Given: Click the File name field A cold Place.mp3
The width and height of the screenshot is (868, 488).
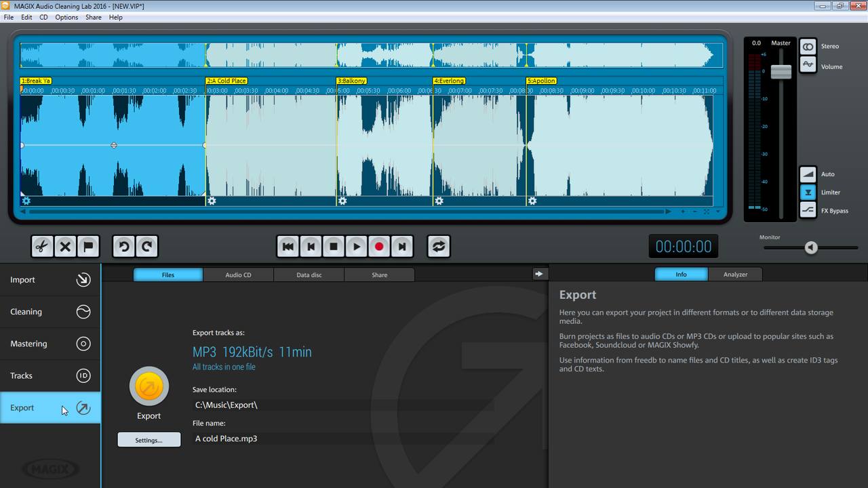Looking at the screenshot, I should 343,439.
